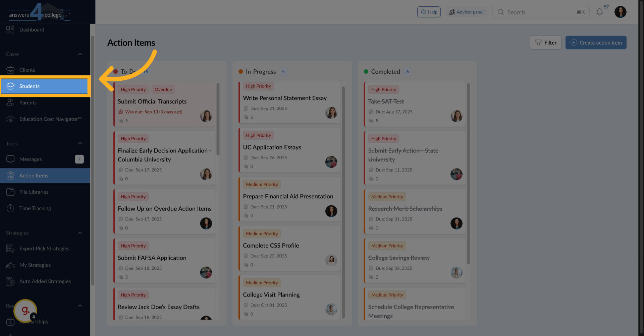Open My Strategies menu item
This screenshot has width=644, height=336.
(x=35, y=265)
